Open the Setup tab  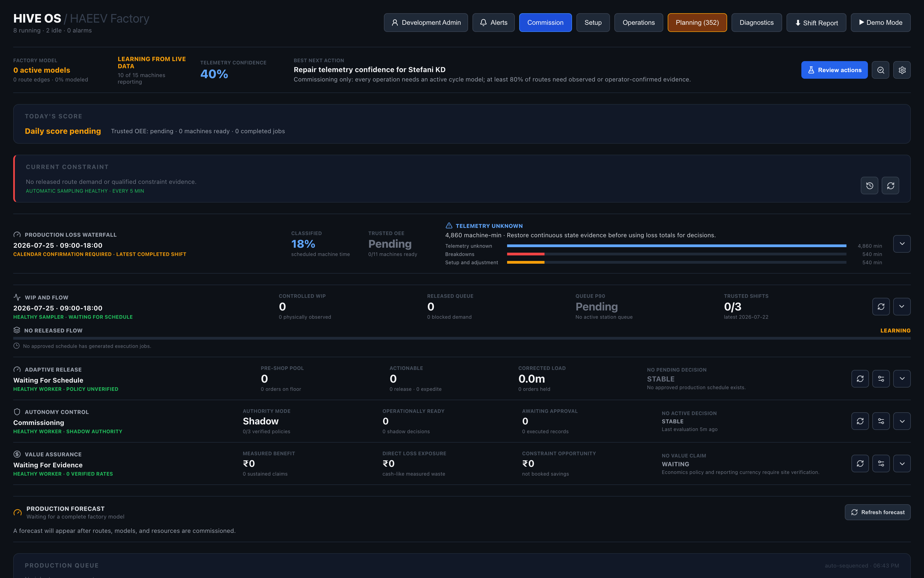[x=593, y=23]
